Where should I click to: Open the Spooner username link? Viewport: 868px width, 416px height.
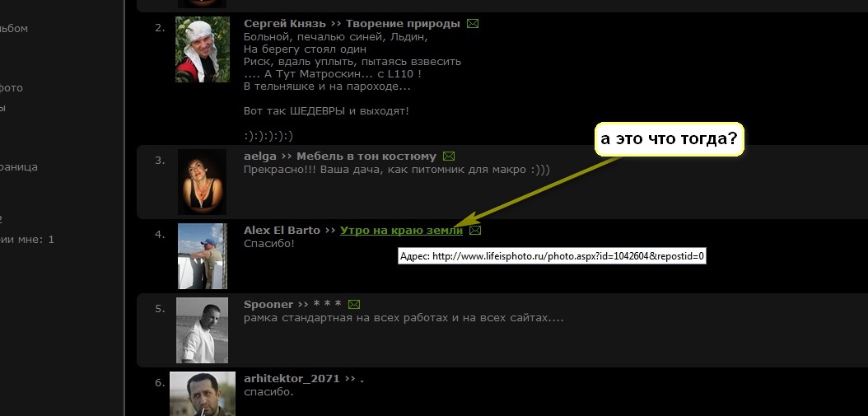pyautogui.click(x=268, y=305)
